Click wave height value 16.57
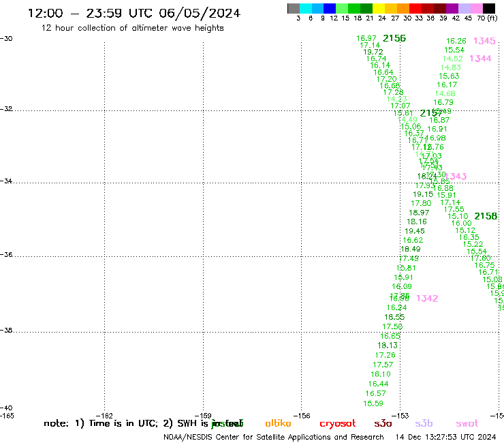504x443 pixels. click(x=375, y=393)
